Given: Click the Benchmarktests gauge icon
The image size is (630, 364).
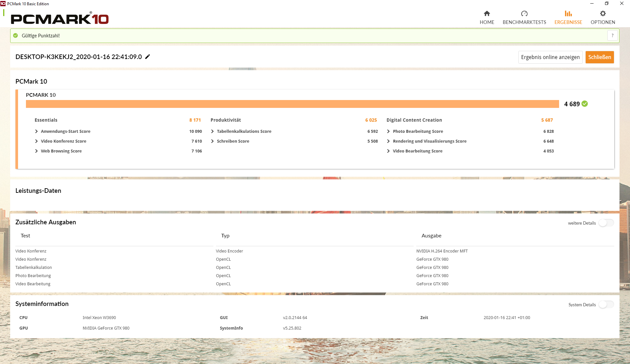Looking at the screenshot, I should click(x=524, y=13).
